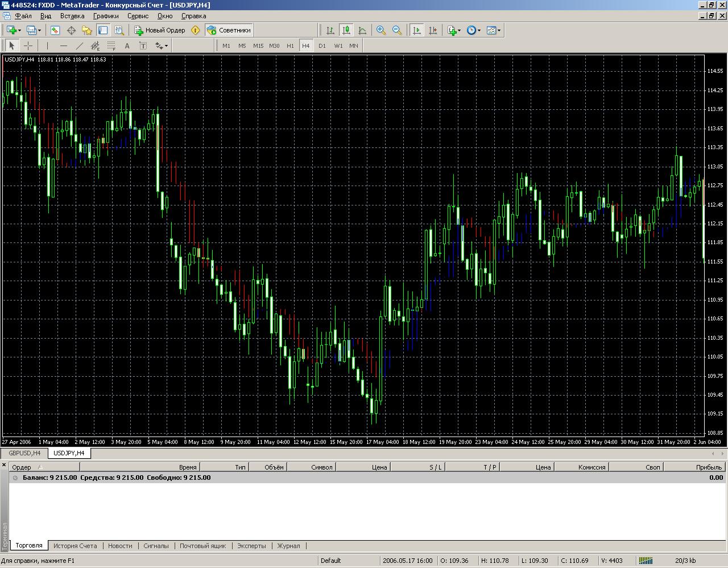
Task: Draw a vertical line on chart
Action: click(47, 46)
